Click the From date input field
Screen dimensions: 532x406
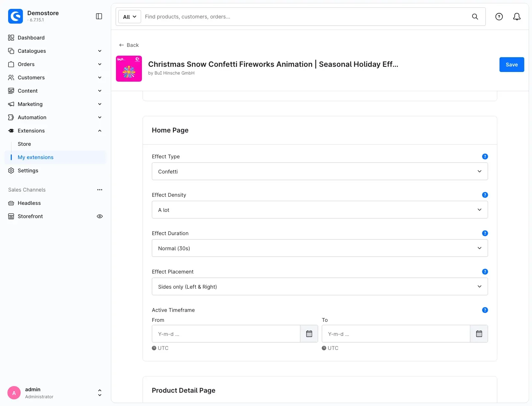[226, 334]
